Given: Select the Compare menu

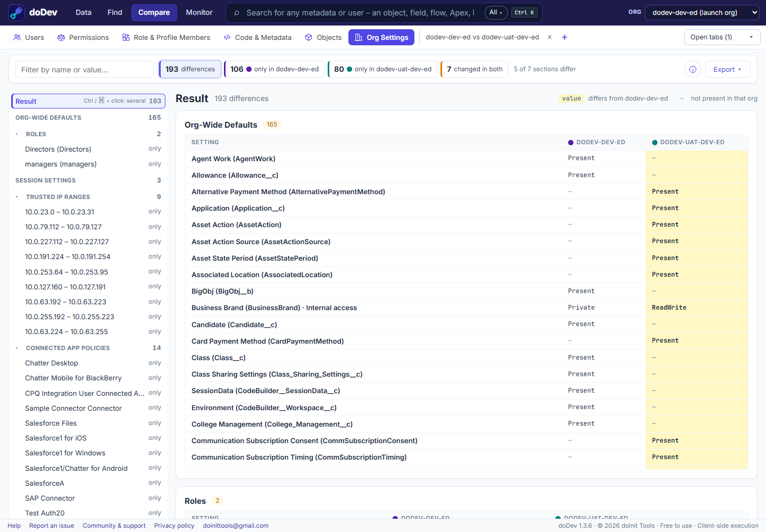Looking at the screenshot, I should (154, 13).
